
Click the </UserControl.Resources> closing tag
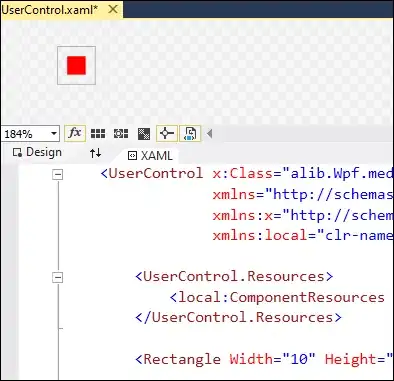click(239, 317)
